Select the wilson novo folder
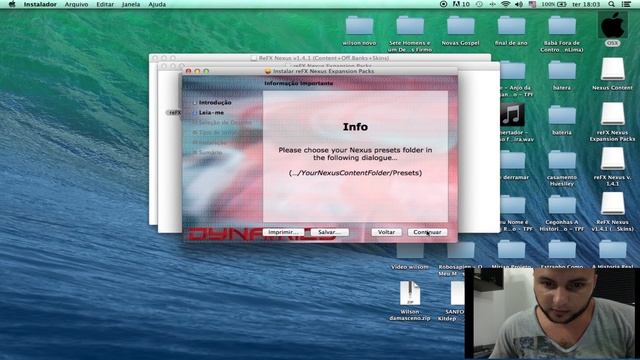The height and width of the screenshot is (360, 640). pyautogui.click(x=359, y=26)
